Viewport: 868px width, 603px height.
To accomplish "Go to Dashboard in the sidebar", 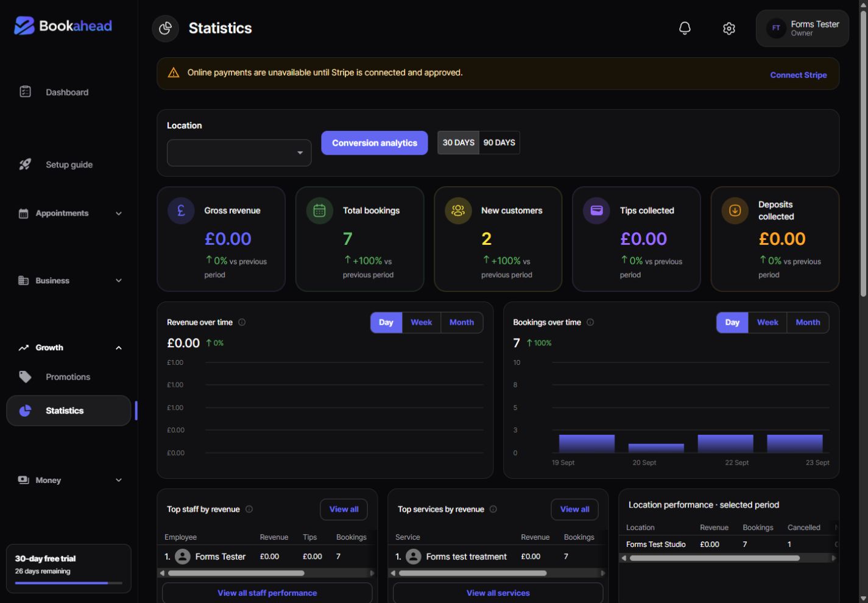I will tap(68, 92).
